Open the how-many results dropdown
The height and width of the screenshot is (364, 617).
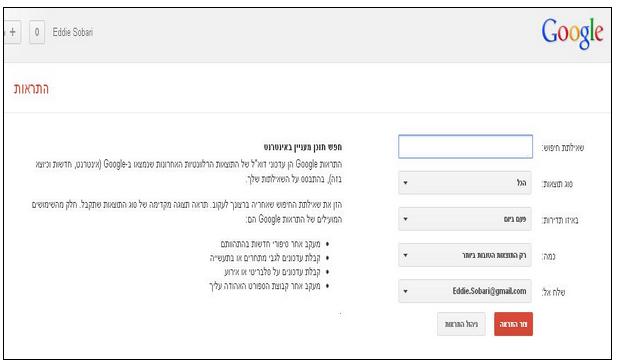point(465,255)
